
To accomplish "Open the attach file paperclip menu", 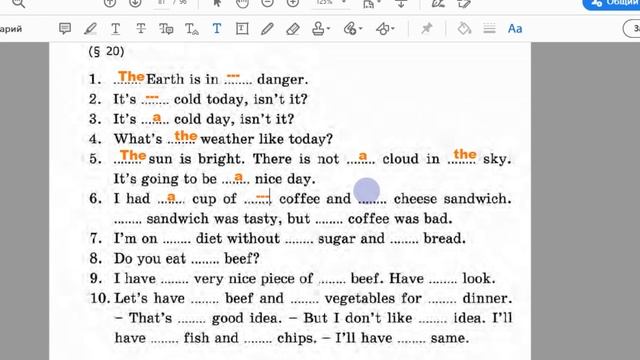I will click(353, 29).
